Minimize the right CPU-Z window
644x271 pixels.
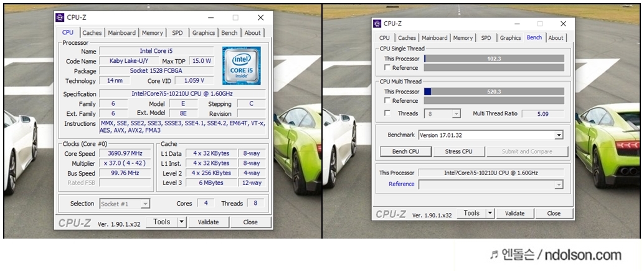[x=518, y=24]
